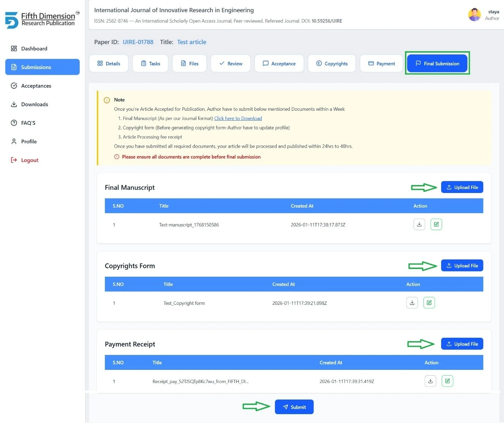Viewport: 504px width, 424px height.
Task: Go to Submissions in sidebar
Action: 42,67
